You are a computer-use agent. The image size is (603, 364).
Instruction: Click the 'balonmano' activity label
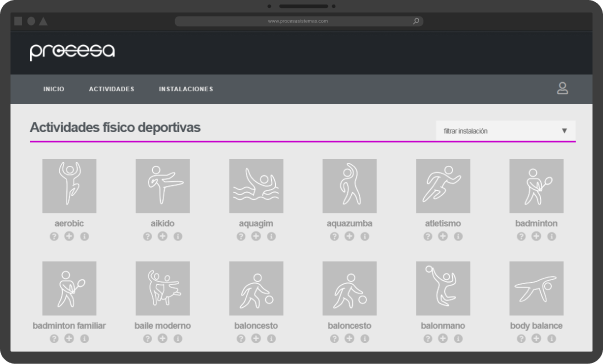point(443,326)
